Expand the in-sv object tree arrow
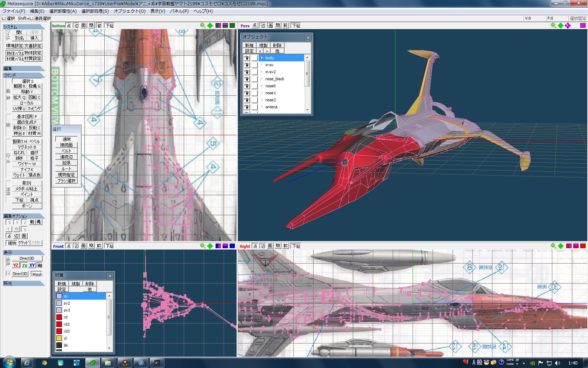The width and height of the screenshot is (588, 368). point(262,65)
